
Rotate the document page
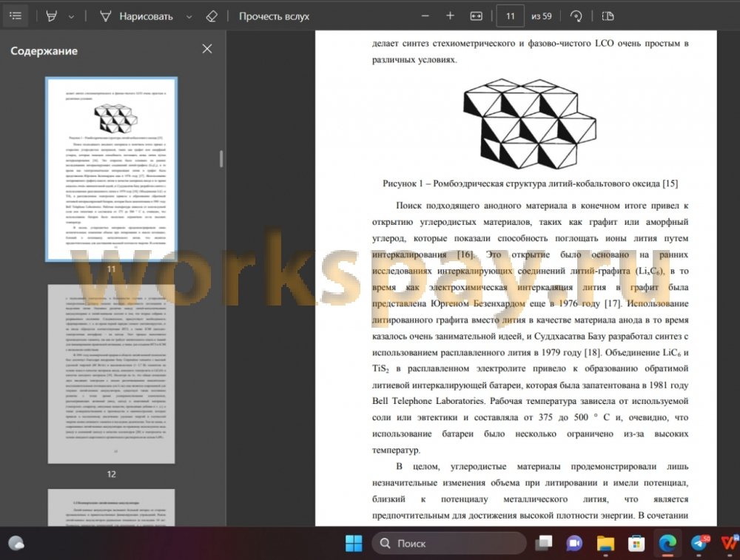tap(576, 16)
